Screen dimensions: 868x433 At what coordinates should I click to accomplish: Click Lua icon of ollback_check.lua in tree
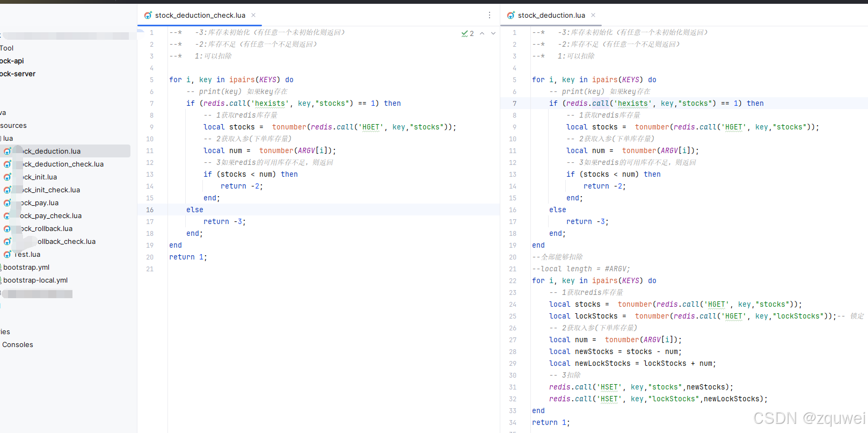[x=8, y=242]
